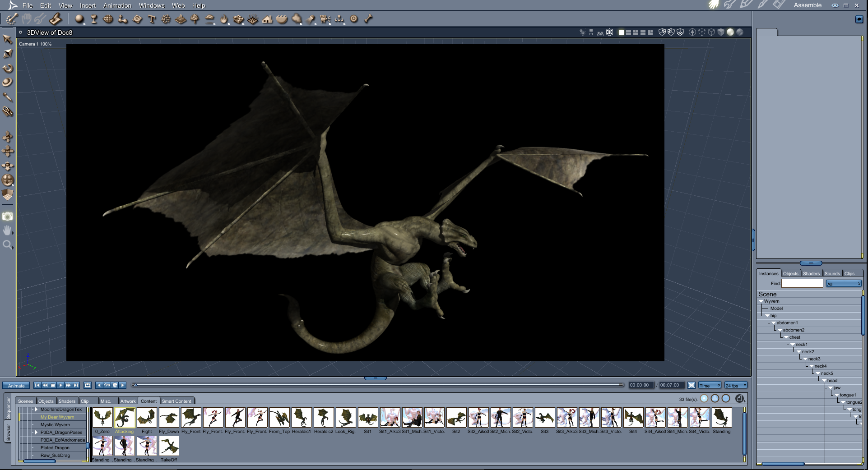
Task: Select the arrow selection tool
Action: coord(7,39)
